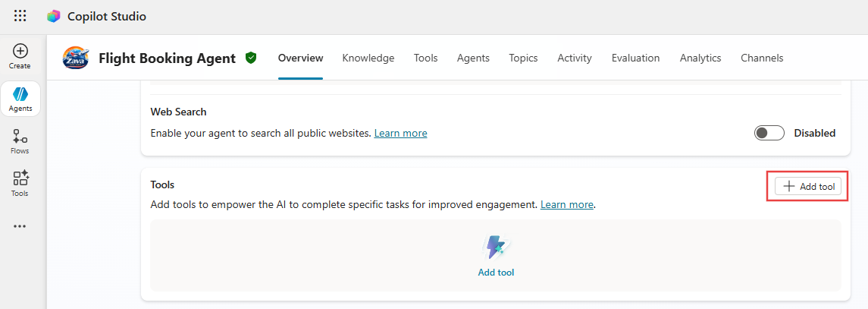Show more sidebar options via ellipsis
The width and height of the screenshot is (868, 309).
[20, 226]
